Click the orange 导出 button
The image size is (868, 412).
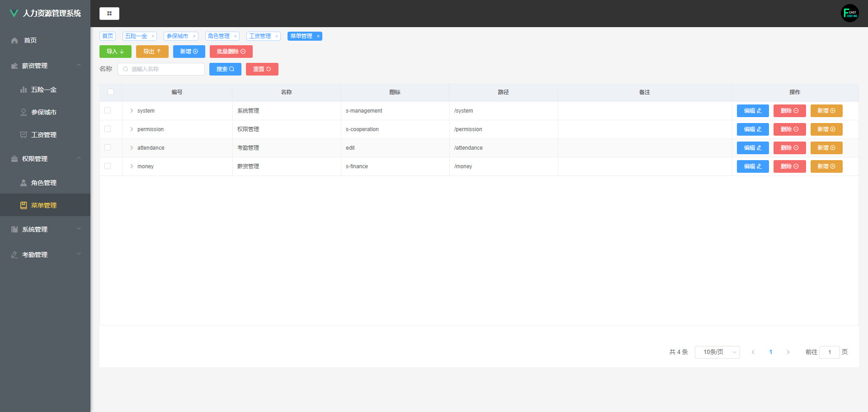pyautogui.click(x=152, y=52)
